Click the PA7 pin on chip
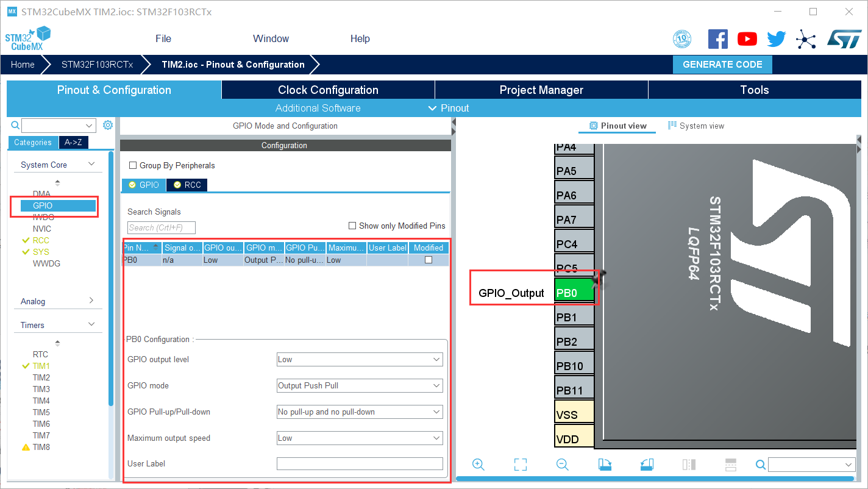The height and width of the screenshot is (489, 868). click(x=574, y=218)
